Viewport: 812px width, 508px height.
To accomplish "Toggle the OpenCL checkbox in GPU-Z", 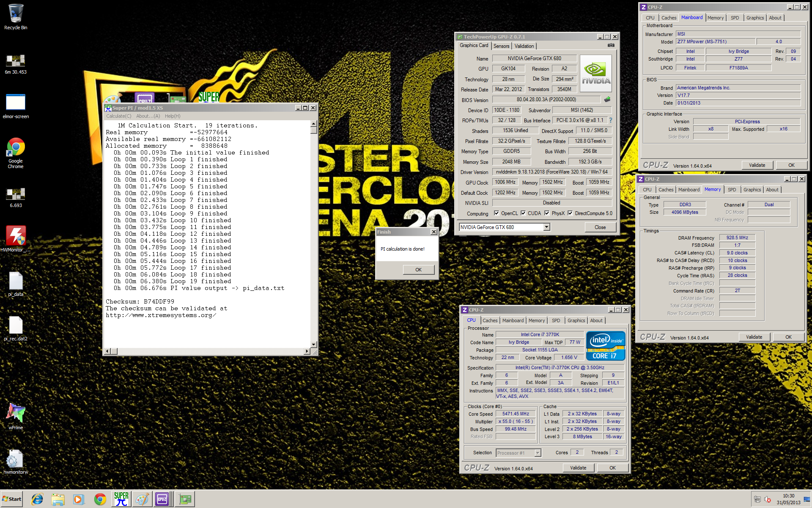I will click(497, 213).
